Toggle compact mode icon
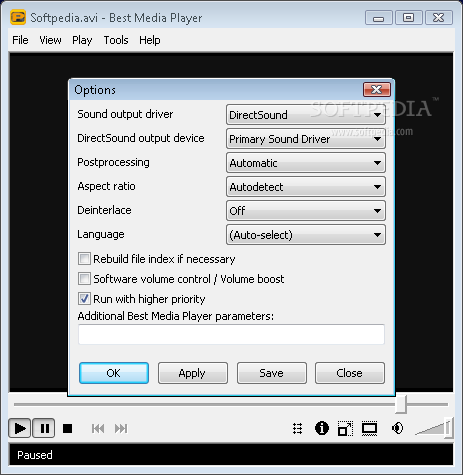Viewport: 463px width, 475px height. click(345, 428)
